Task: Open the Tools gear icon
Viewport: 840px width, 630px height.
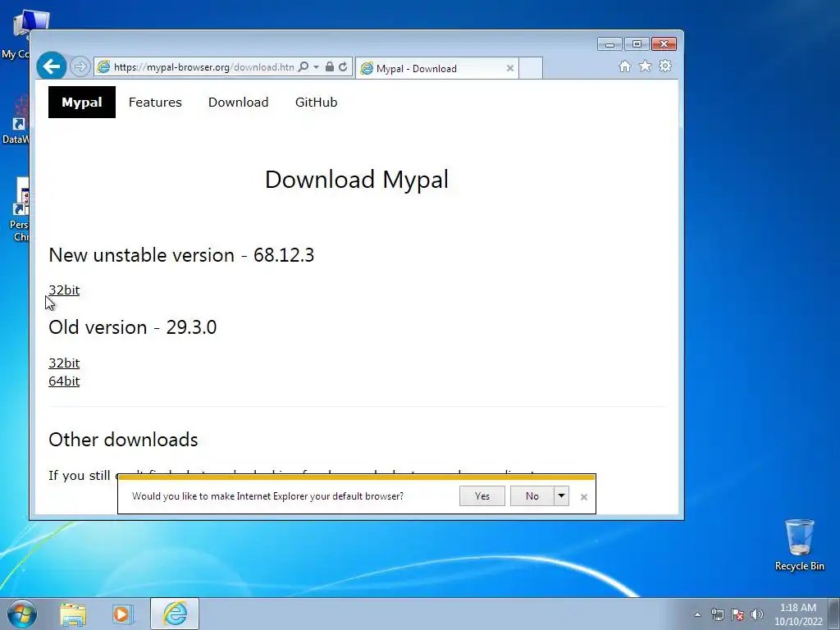Action: tap(665, 66)
